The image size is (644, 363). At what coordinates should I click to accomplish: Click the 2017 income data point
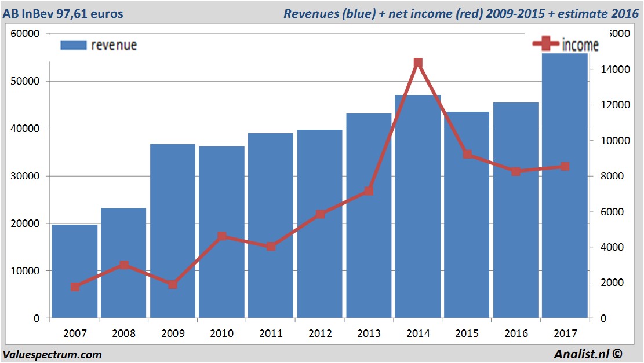pos(565,167)
